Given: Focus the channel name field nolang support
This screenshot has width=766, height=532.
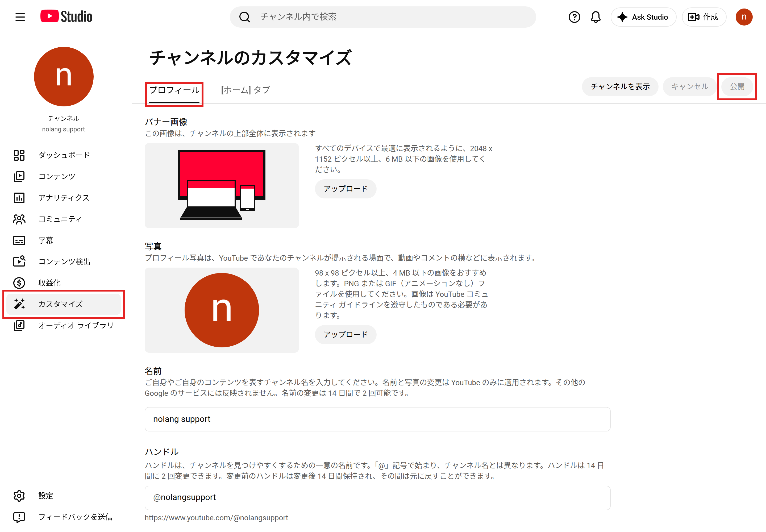Looking at the screenshot, I should 377,419.
